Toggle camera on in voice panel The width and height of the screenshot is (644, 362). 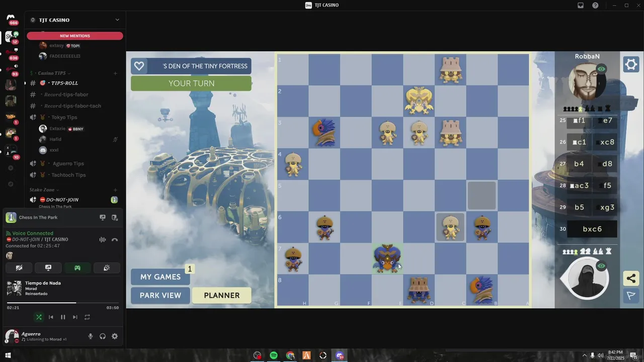[x=19, y=268]
